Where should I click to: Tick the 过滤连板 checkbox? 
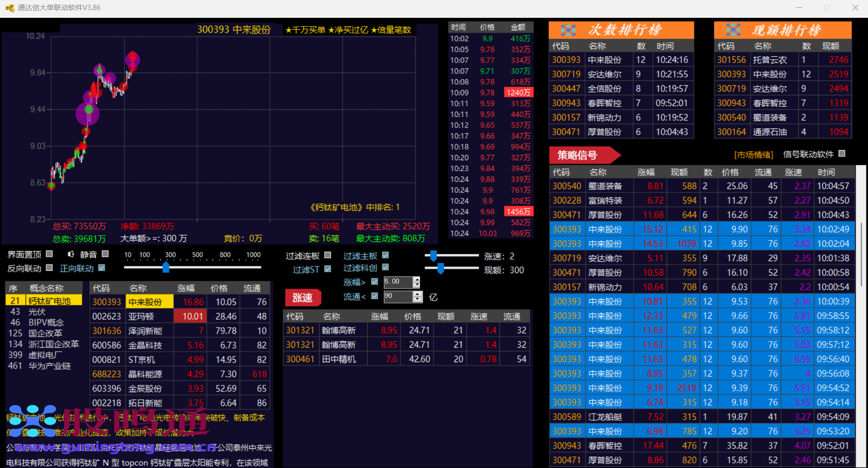328,255
